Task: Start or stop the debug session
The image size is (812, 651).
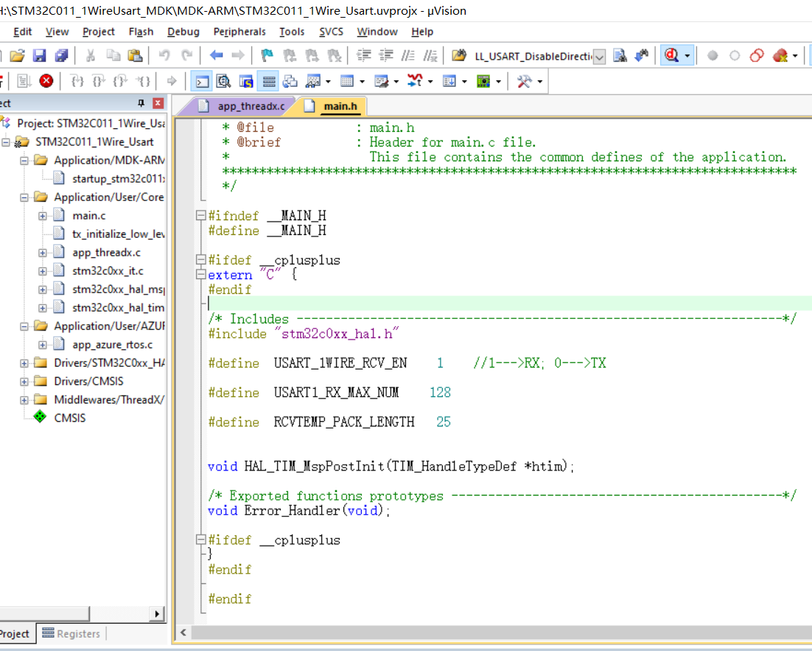Action: 672,55
